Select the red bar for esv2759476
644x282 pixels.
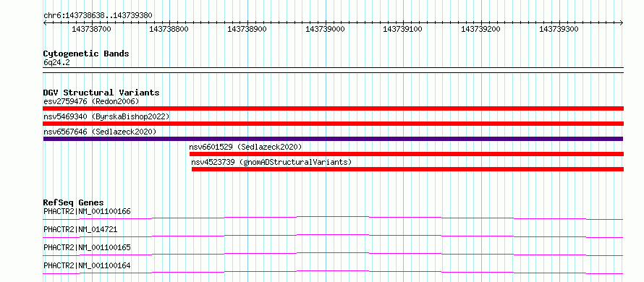pyautogui.click(x=334, y=108)
